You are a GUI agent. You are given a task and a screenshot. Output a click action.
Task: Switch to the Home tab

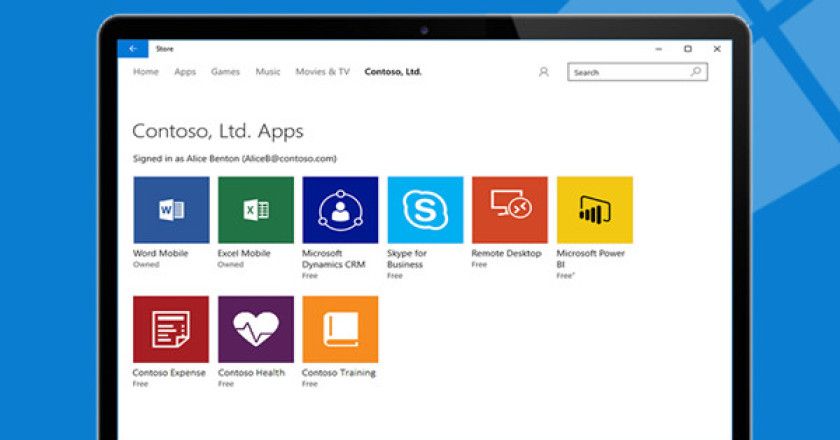point(146,72)
